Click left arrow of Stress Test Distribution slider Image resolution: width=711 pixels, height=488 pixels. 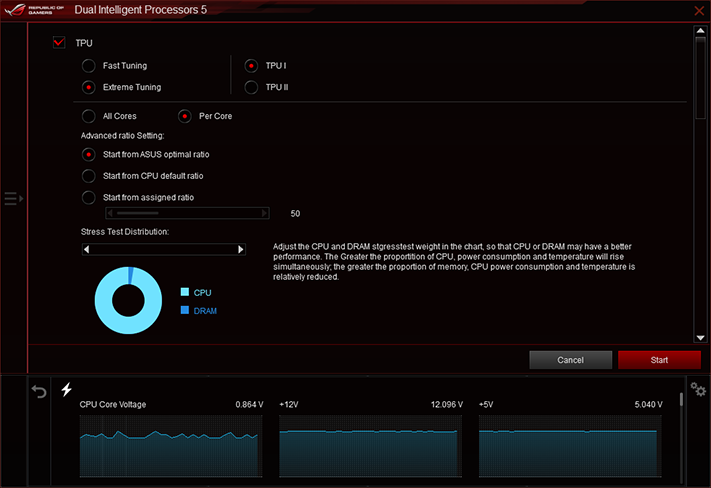[x=87, y=249]
